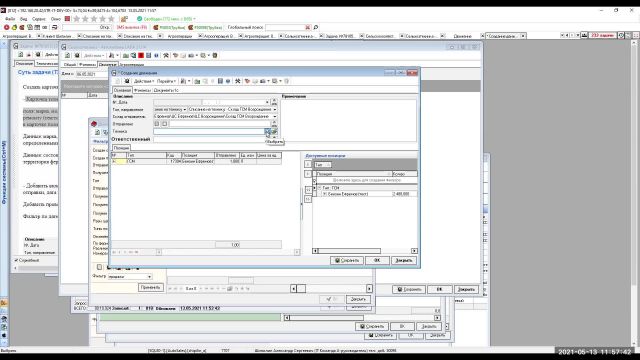Open the Тип, направление first combo box

(170, 109)
